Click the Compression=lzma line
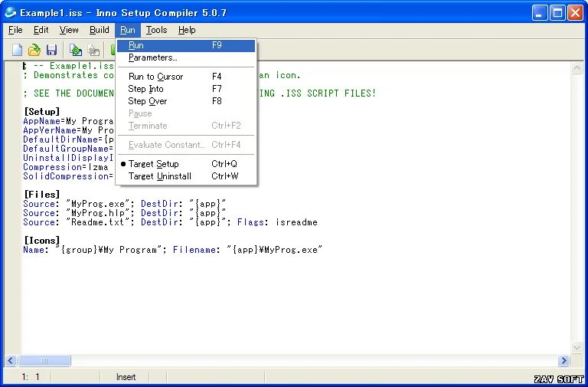 click(x=66, y=167)
